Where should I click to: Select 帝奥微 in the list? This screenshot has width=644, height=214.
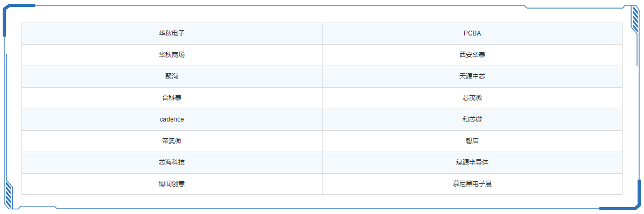172,141
